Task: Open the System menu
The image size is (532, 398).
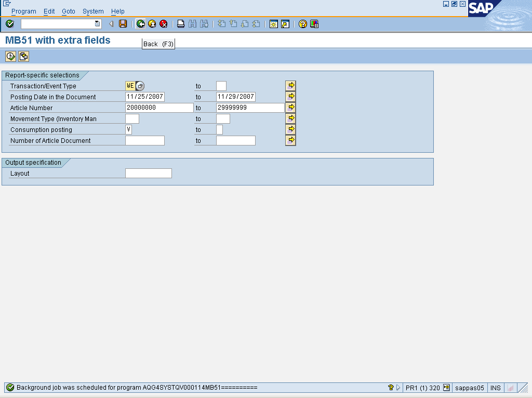Action: (x=93, y=11)
